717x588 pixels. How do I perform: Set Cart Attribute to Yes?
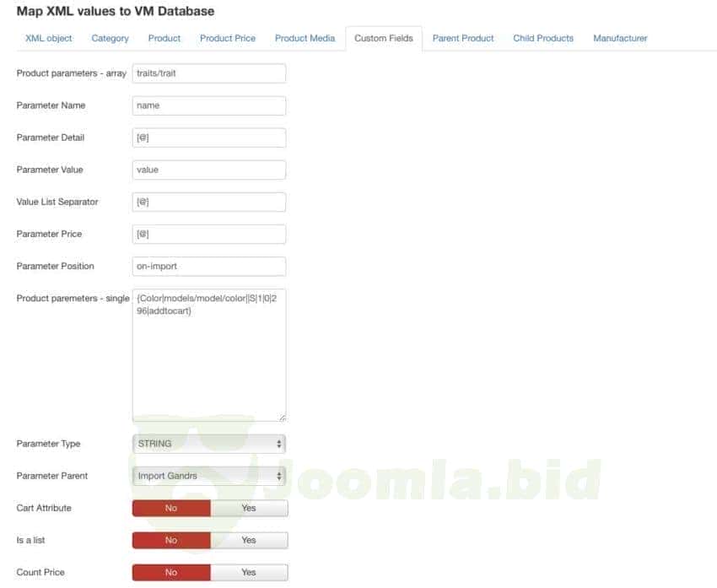[x=249, y=508]
